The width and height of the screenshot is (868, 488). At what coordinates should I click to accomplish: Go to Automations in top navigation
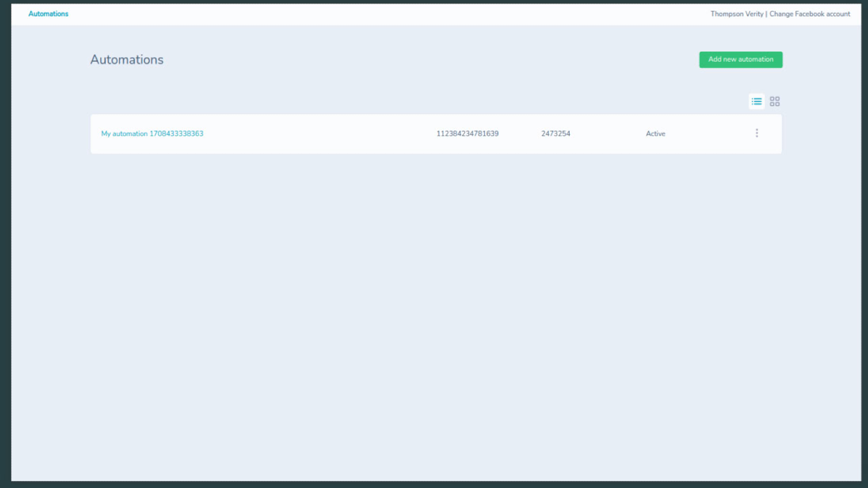[48, 14]
